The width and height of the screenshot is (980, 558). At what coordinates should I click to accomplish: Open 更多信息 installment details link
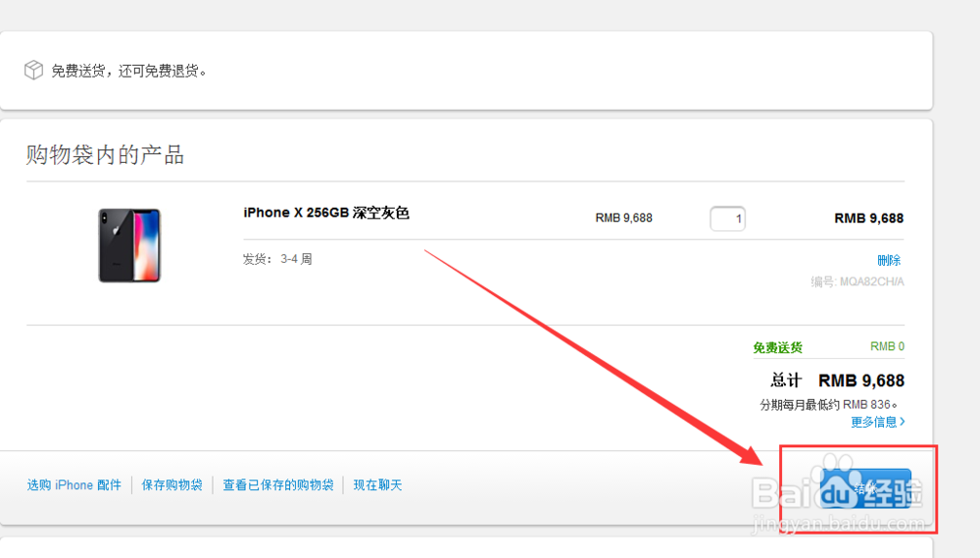pyautogui.click(x=877, y=423)
